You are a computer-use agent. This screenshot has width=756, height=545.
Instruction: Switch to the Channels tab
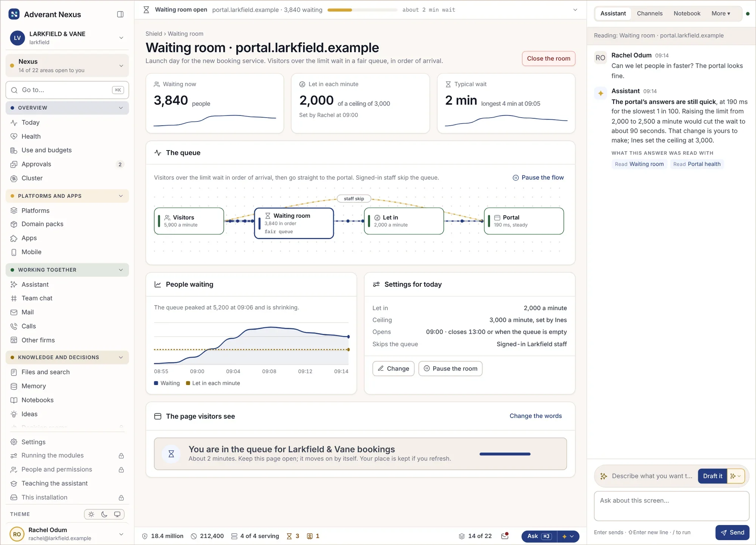point(649,14)
